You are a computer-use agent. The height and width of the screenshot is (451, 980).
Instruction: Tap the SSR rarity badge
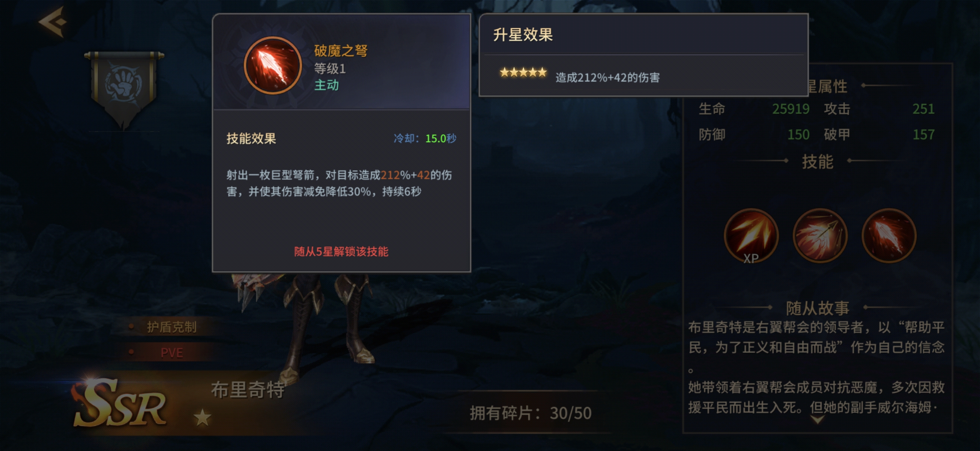click(x=120, y=403)
